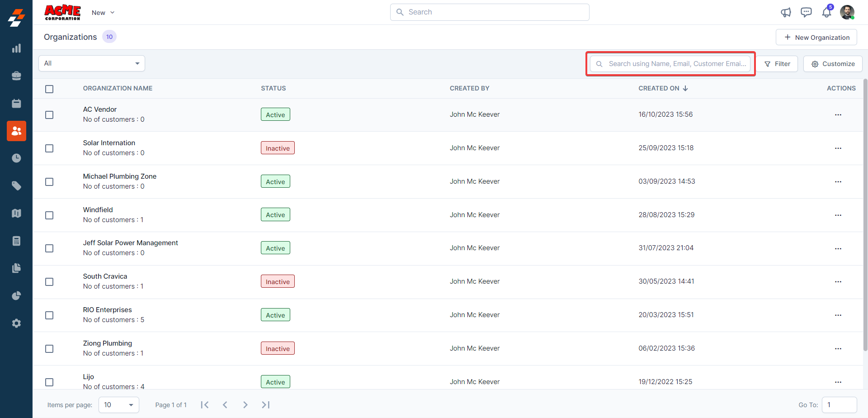Open the Filter button

click(x=777, y=64)
